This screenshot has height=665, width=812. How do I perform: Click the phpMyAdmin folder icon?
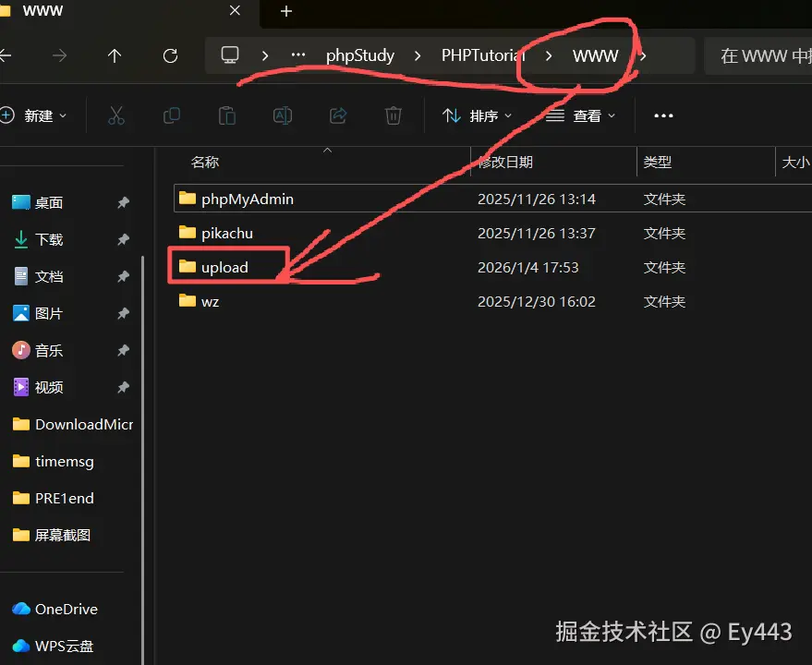pyautogui.click(x=187, y=198)
